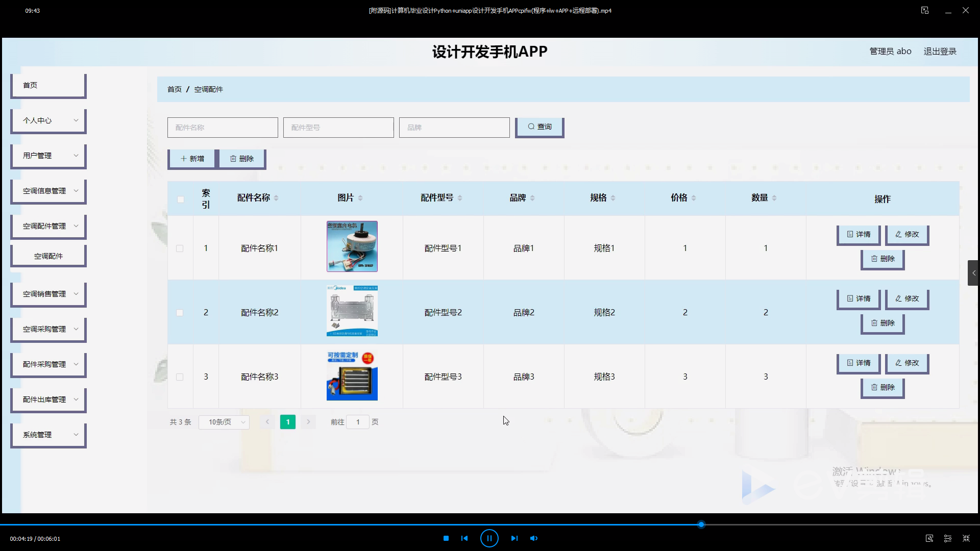Toggle the select-all header checkbox
This screenshot has width=980, height=551.
point(181,199)
